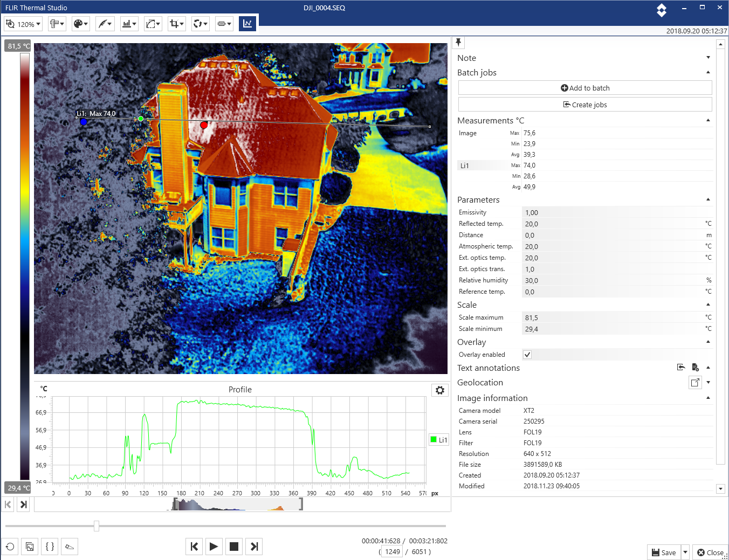729x560 pixels.
Task: Open the Profile chart settings gear
Action: [x=439, y=390]
